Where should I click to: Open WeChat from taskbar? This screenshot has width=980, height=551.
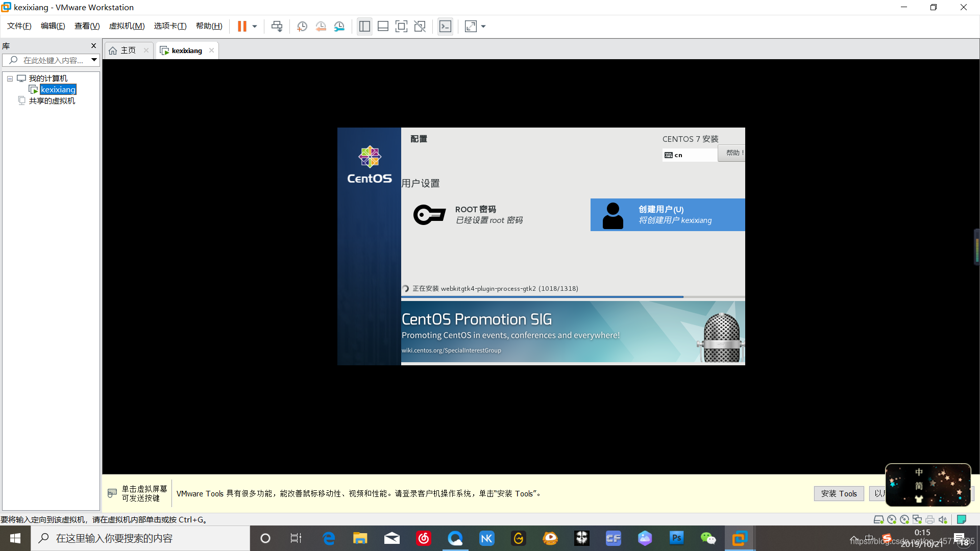(x=708, y=538)
